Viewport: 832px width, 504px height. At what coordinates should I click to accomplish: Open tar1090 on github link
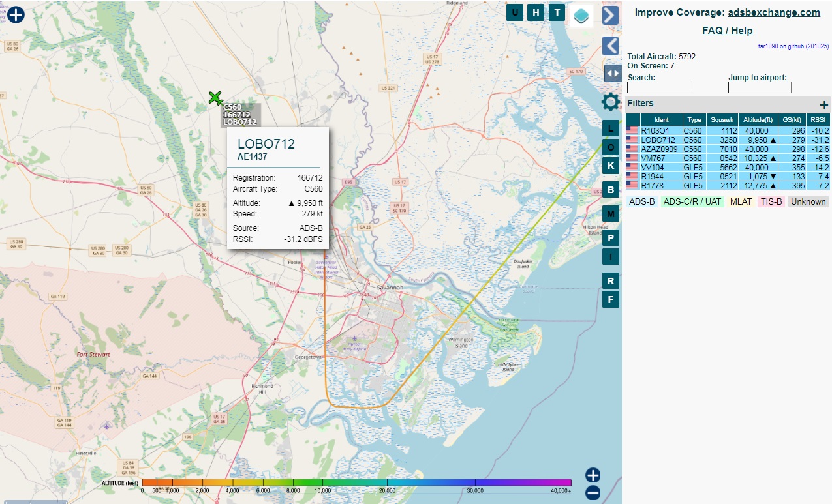click(793, 46)
